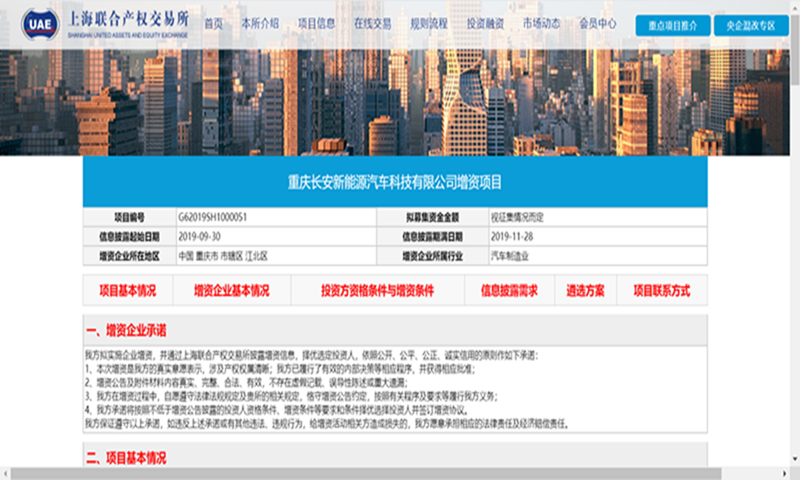Screen dimensions: 800x480
Task: Select the 遴选方案 tab
Action: [585, 290]
